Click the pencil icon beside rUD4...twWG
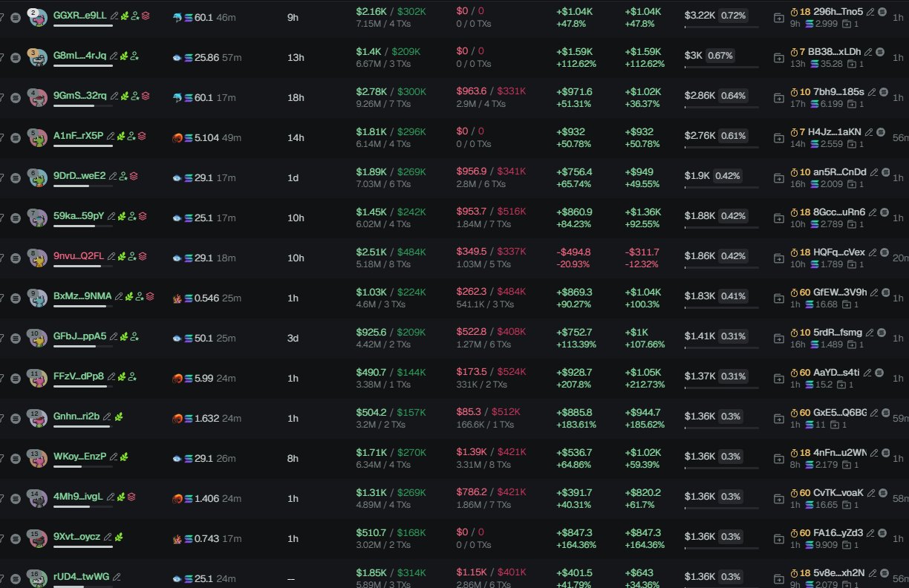The height and width of the screenshot is (588, 909). (x=117, y=577)
